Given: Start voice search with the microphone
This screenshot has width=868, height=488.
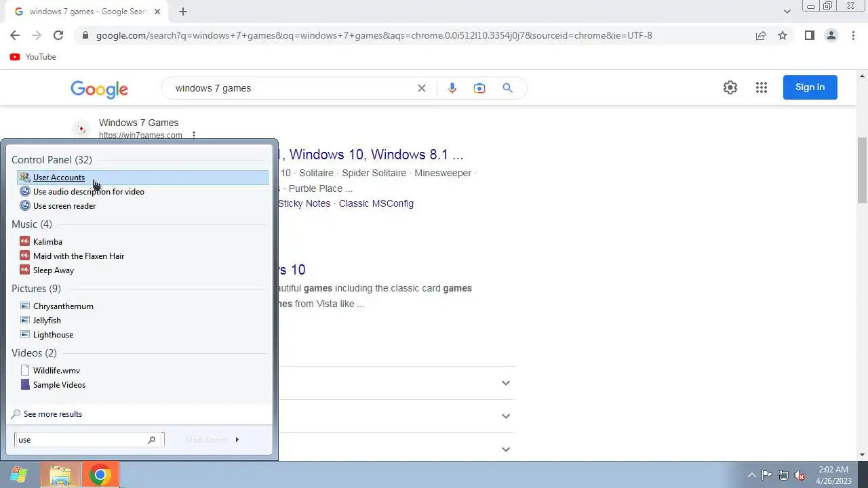Looking at the screenshot, I should [452, 88].
